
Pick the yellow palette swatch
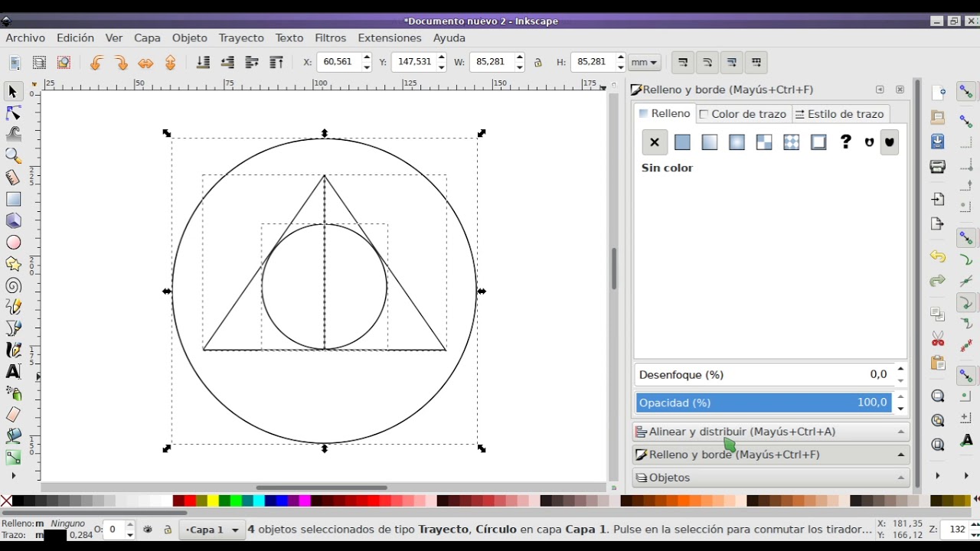(x=213, y=501)
